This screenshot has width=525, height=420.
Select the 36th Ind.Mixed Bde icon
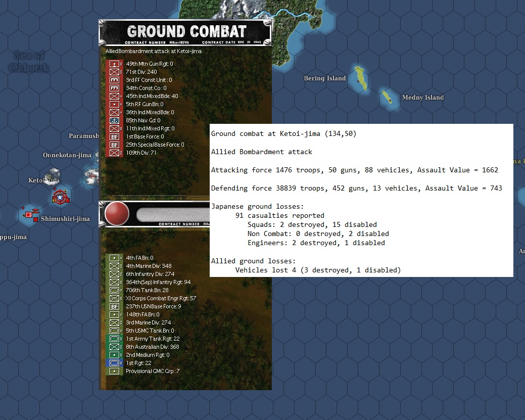pos(115,112)
